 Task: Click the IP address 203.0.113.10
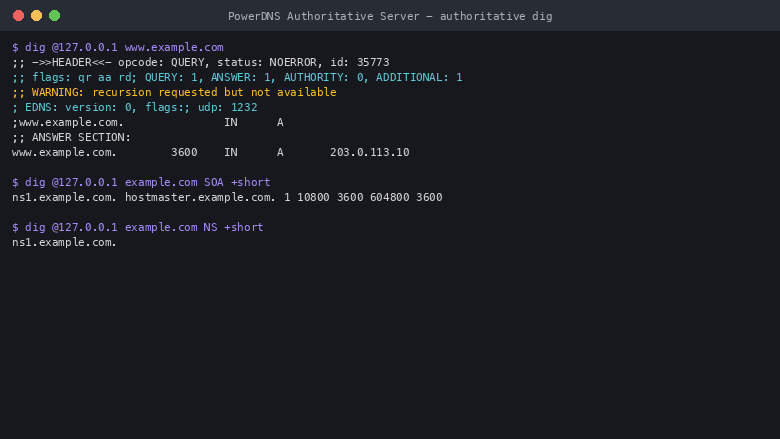[x=370, y=152]
